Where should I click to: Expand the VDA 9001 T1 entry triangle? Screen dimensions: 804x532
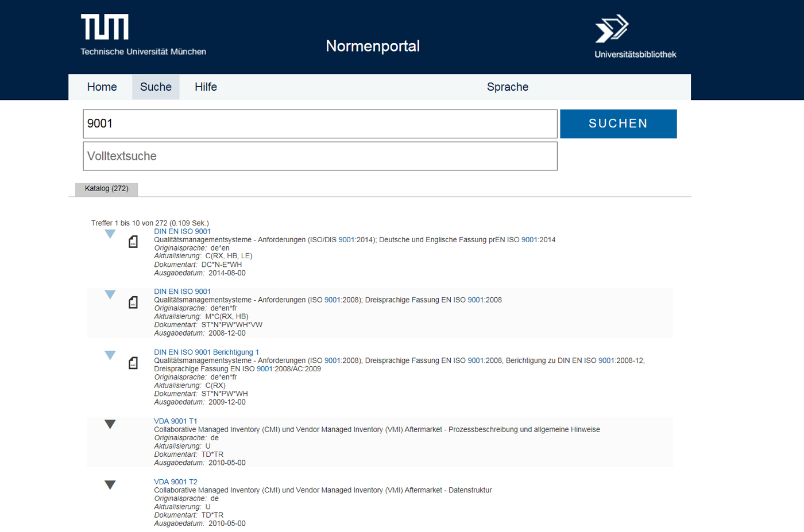(x=110, y=424)
